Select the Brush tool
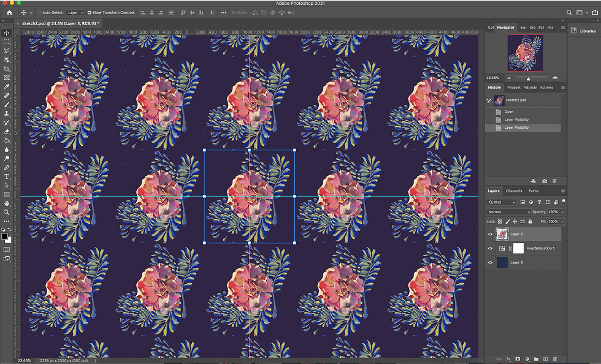Image resolution: width=601 pixels, height=364 pixels. [x=7, y=105]
